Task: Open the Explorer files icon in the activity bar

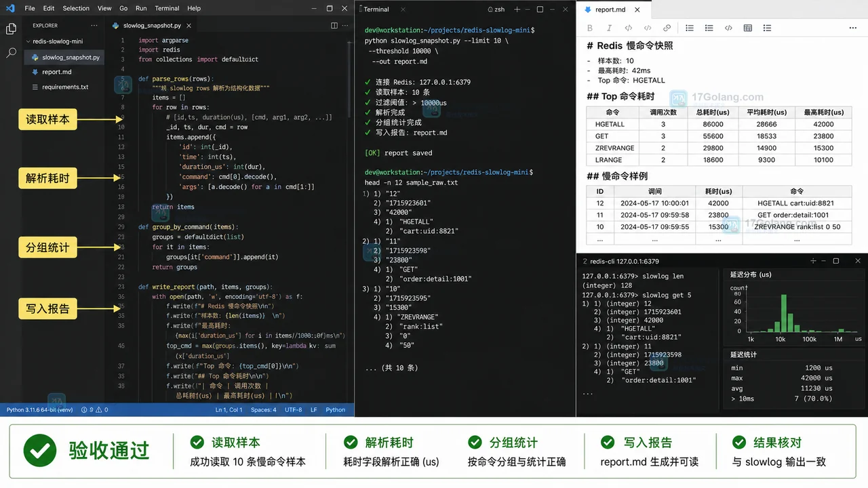Action: [x=11, y=29]
